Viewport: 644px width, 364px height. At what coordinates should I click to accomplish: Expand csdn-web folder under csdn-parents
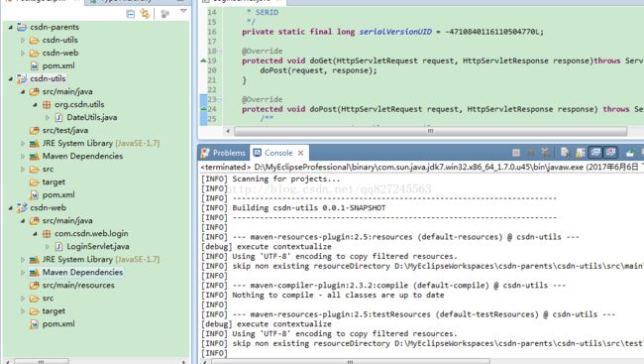(23, 53)
